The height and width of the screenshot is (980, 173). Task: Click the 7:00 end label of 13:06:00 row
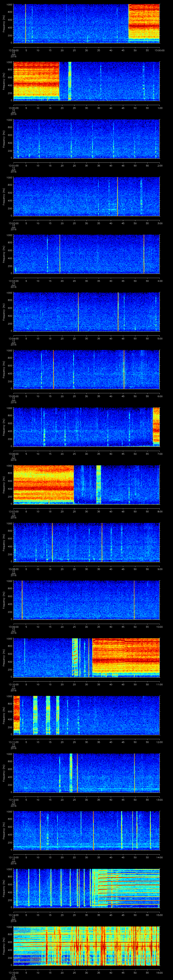pyautogui.click(x=160, y=454)
